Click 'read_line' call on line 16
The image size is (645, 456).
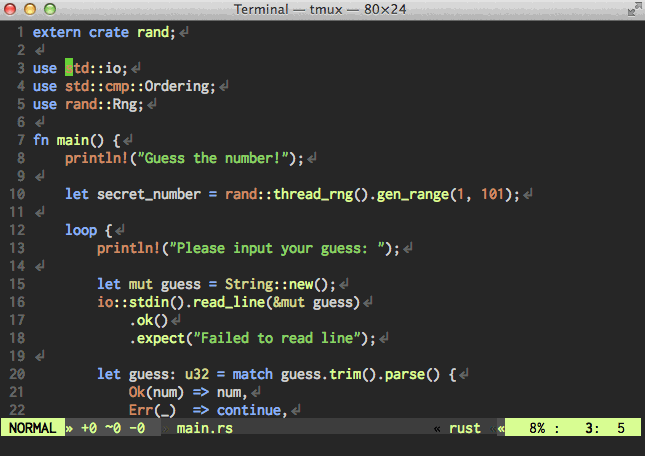tap(229, 302)
